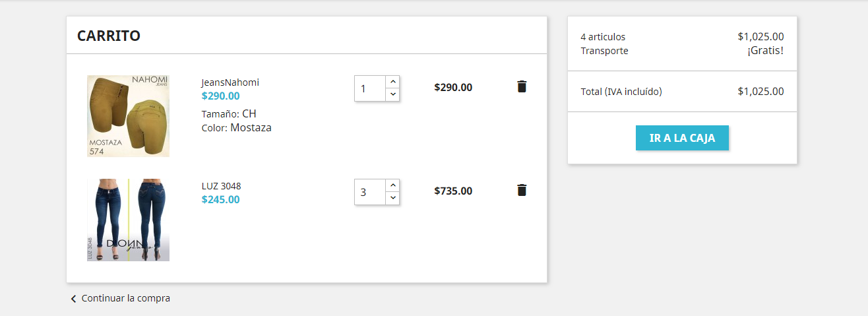Click the LUZ 3048 $245.00 unit price
868x316 pixels.
(x=220, y=199)
